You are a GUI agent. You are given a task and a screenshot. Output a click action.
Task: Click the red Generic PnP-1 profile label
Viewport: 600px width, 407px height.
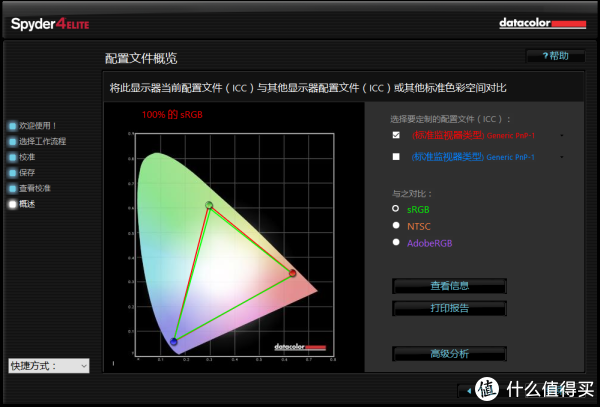(473, 135)
